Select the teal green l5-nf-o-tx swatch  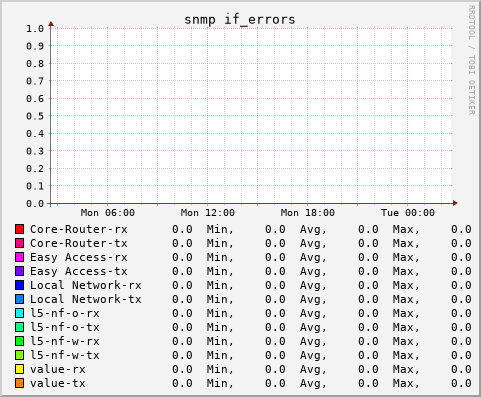20,327
